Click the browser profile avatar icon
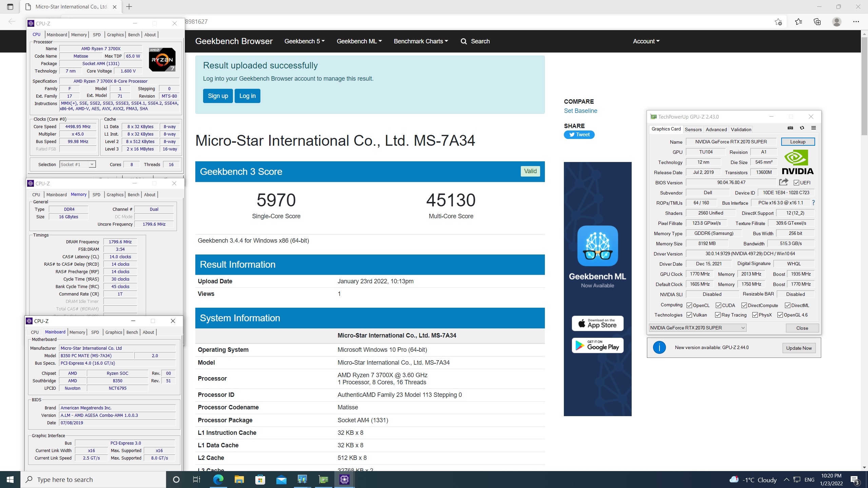The image size is (868, 488). coord(836,22)
